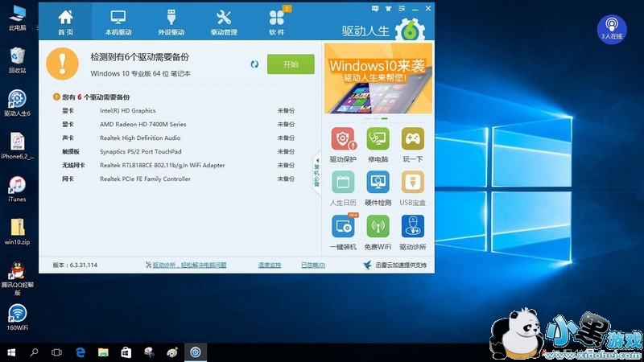The height and width of the screenshot is (362, 644).
Task: Open the 温度监控 link
Action: pos(270,265)
